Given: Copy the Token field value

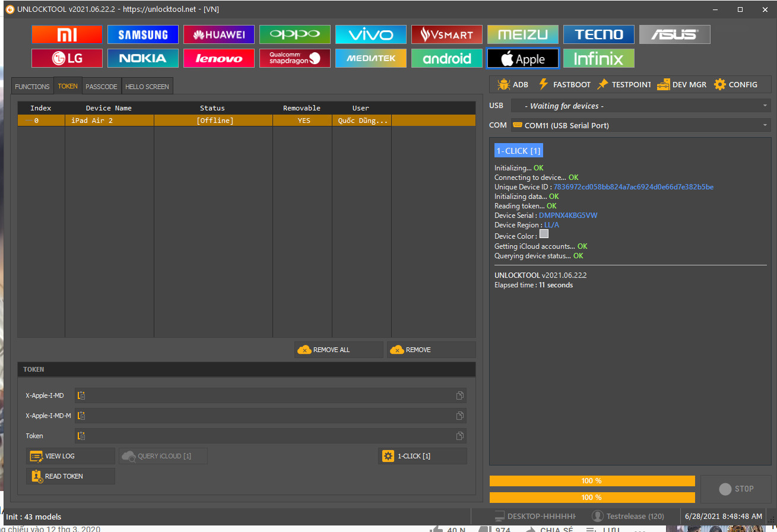Looking at the screenshot, I should (x=459, y=436).
